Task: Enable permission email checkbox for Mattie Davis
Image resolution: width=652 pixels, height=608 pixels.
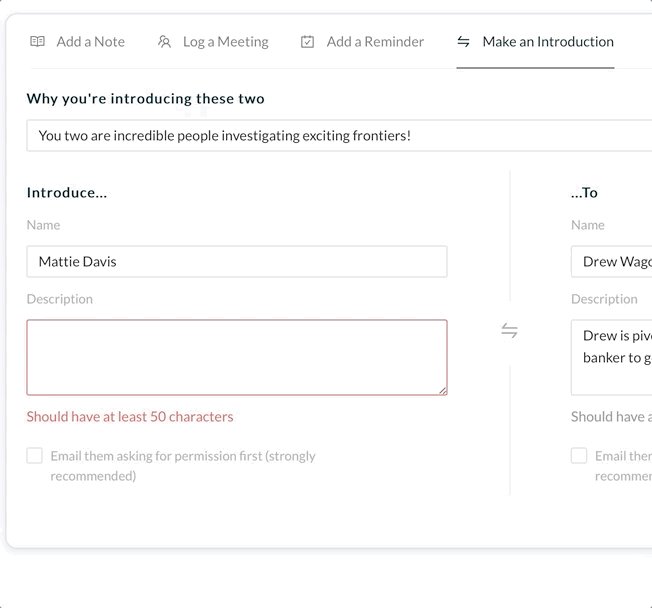Action: click(35, 455)
